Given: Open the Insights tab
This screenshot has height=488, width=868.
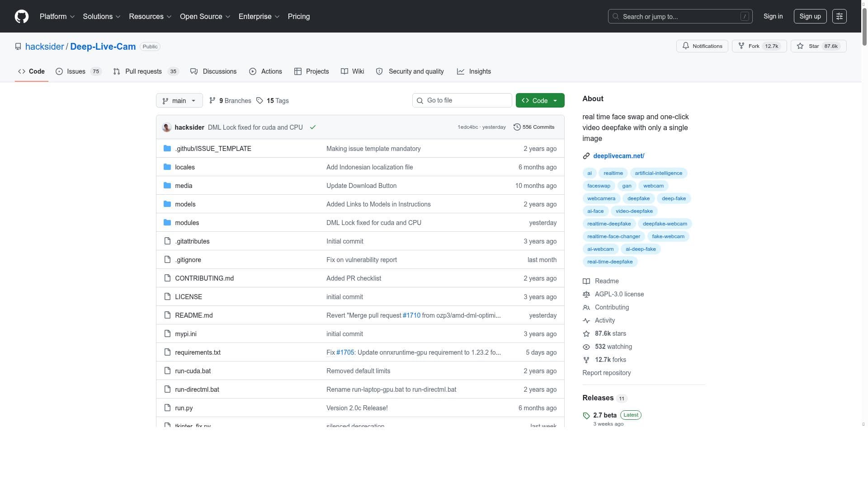Looking at the screenshot, I should click(474, 71).
